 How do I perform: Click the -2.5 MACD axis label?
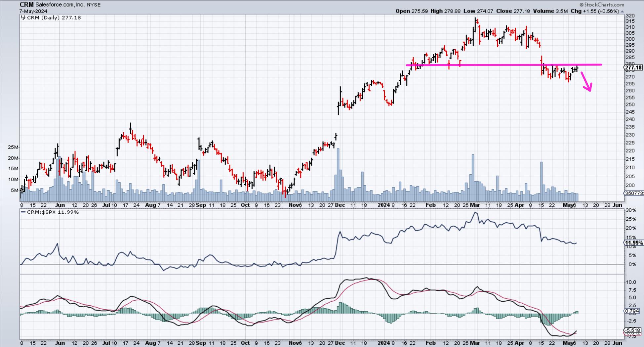[x=631, y=321]
